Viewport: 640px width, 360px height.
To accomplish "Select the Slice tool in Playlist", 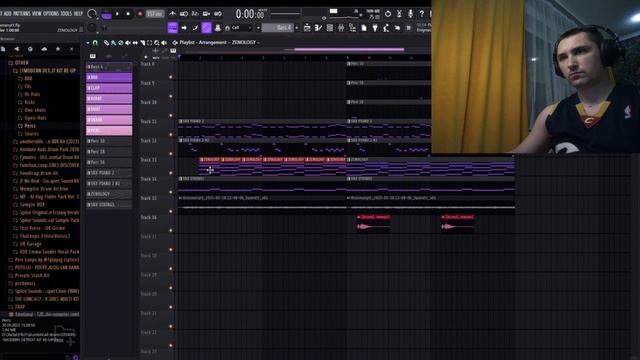I will pos(142,42).
